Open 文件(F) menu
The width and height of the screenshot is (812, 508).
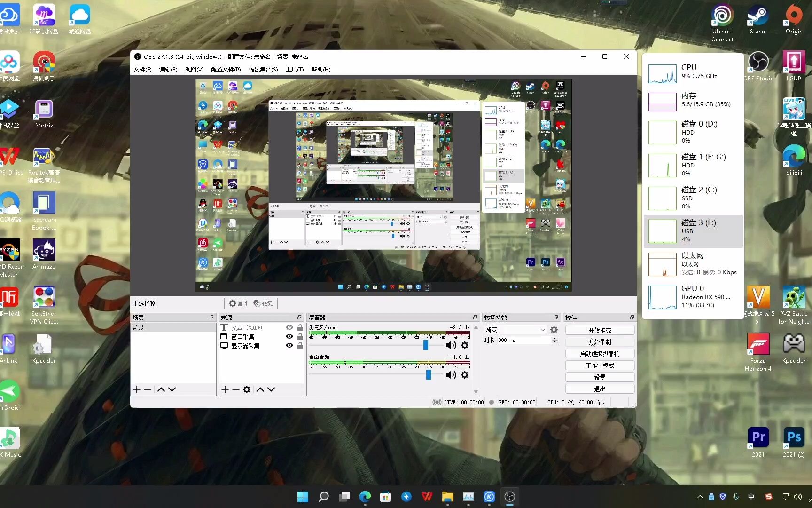[x=142, y=69]
